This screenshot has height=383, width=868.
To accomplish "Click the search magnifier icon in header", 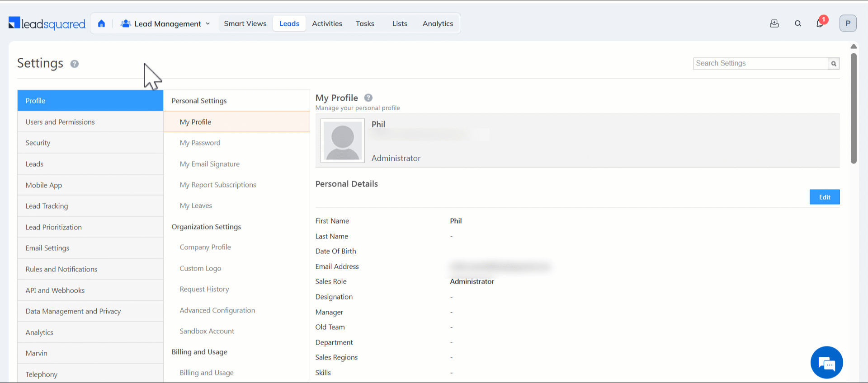I will click(798, 23).
